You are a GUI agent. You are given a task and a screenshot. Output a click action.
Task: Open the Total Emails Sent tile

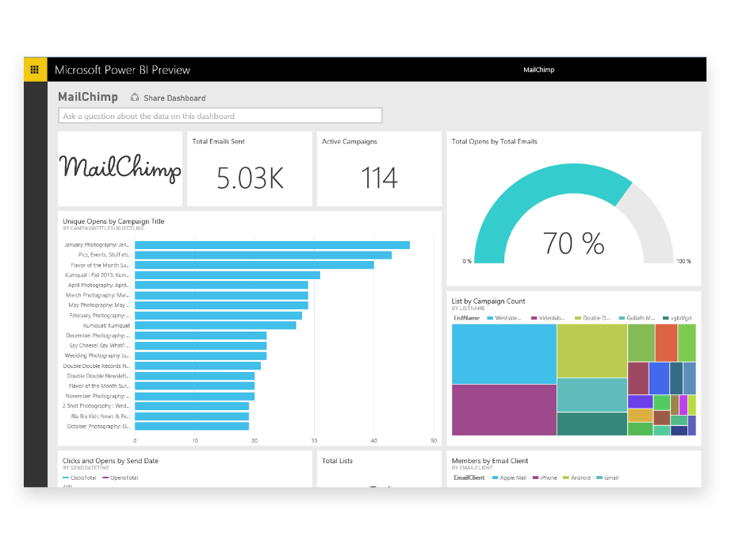pos(250,169)
